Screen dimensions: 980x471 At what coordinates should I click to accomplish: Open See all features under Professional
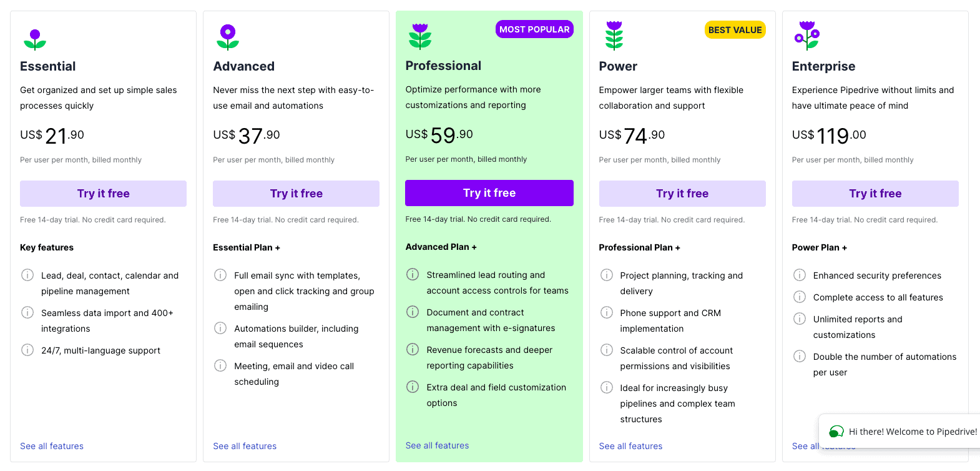click(437, 445)
